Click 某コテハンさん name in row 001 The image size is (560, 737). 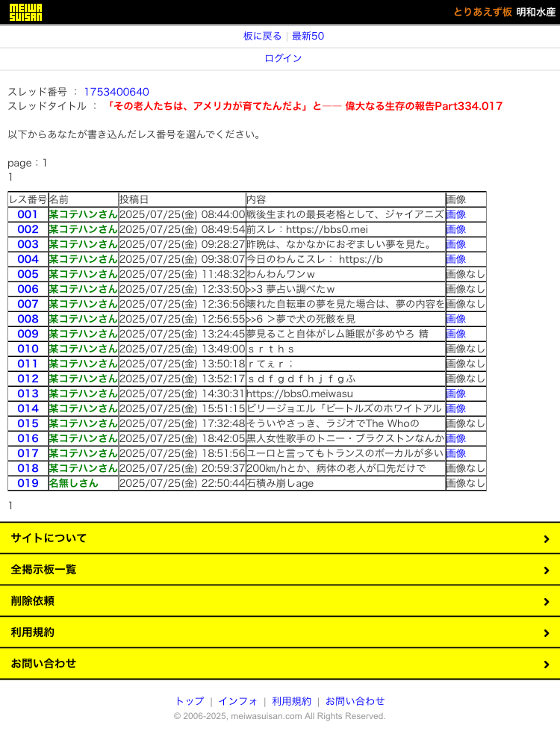point(83,214)
